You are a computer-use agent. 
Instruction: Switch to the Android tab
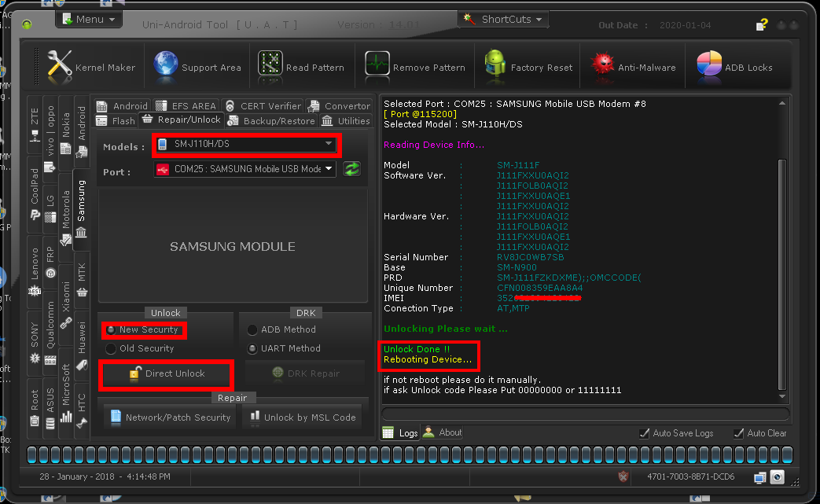(x=123, y=105)
